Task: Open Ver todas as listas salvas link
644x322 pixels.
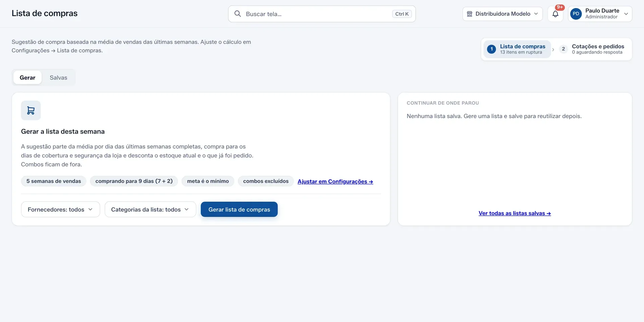Action: coord(515,213)
